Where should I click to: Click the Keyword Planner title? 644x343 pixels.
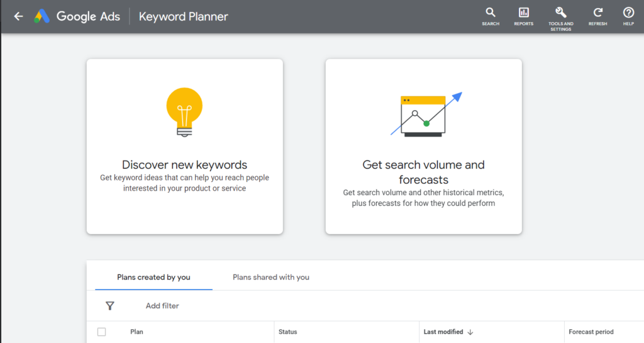183,16
